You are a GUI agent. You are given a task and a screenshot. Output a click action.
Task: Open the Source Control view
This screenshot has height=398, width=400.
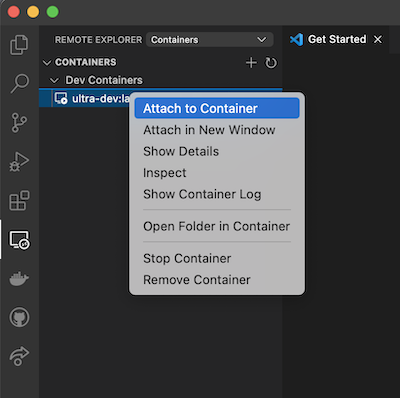tap(19, 122)
